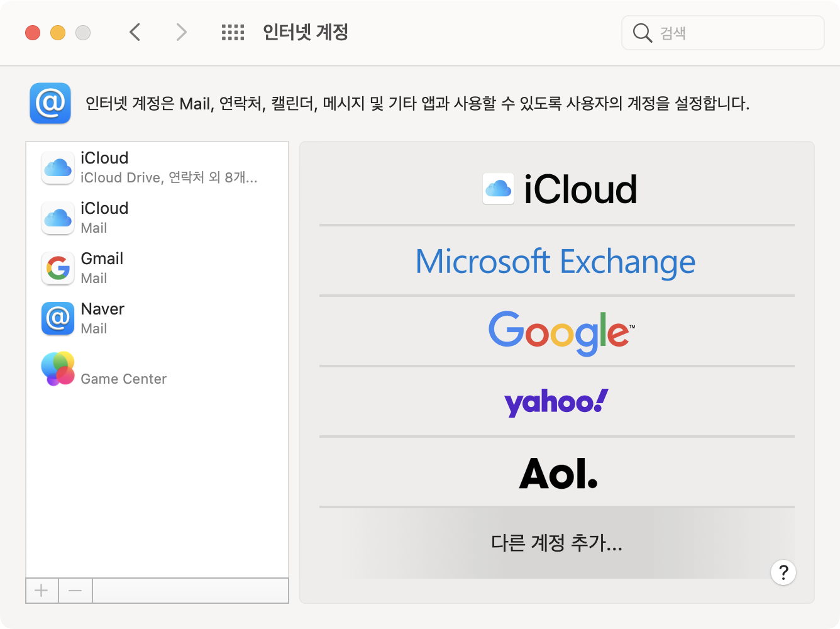Add an Aol account
The image size is (840, 629).
[557, 472]
